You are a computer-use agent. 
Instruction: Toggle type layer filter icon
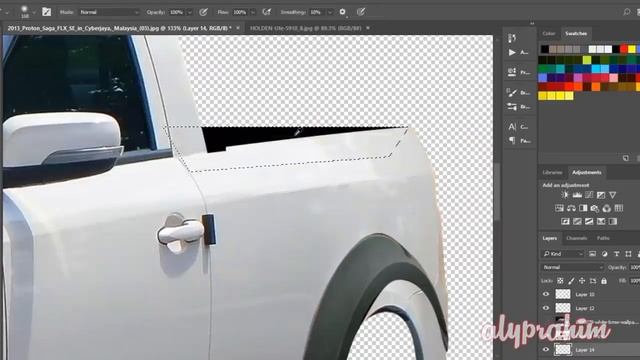616,254
